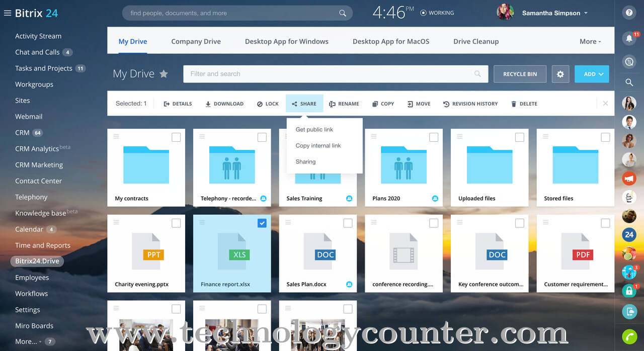Move the selected file
644x351 pixels.
click(x=419, y=104)
